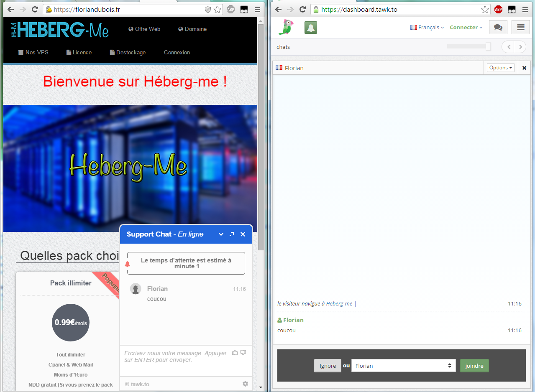Open Offre Web menu item
This screenshot has height=392, width=535.
(144, 29)
